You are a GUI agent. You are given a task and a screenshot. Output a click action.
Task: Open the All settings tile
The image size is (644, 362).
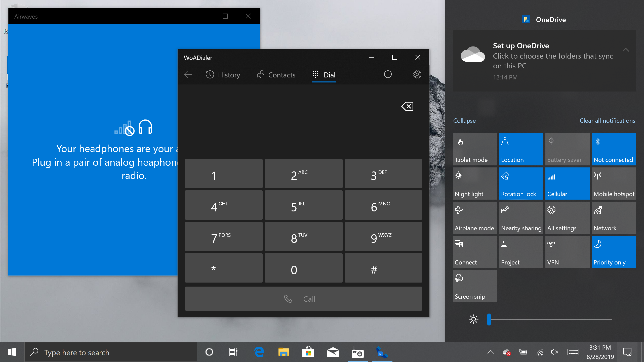coord(567,218)
